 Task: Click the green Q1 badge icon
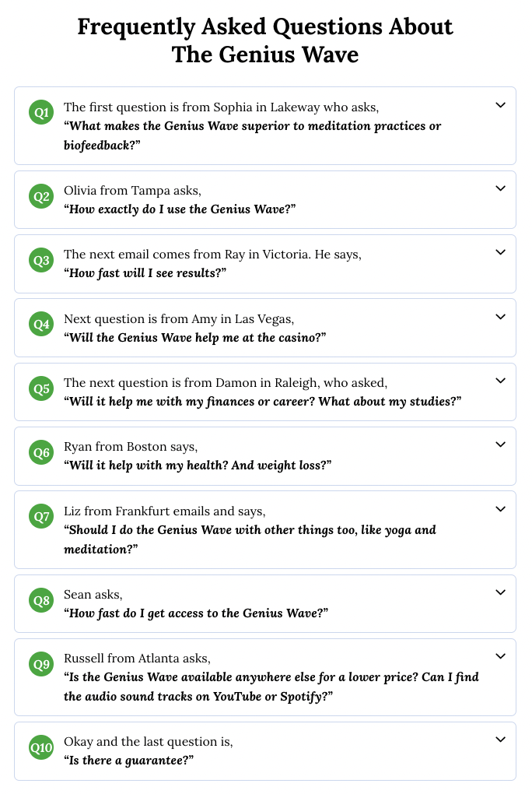[41, 113]
